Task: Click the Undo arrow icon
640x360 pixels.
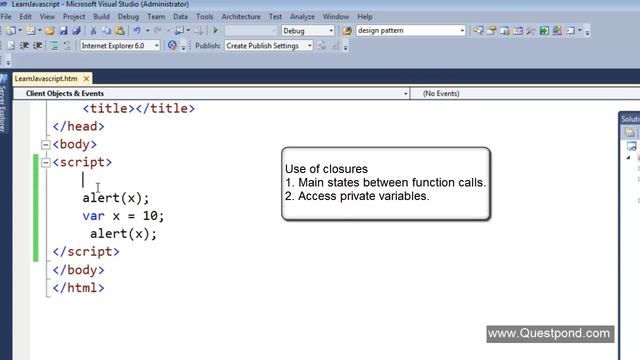Action: pos(137,31)
